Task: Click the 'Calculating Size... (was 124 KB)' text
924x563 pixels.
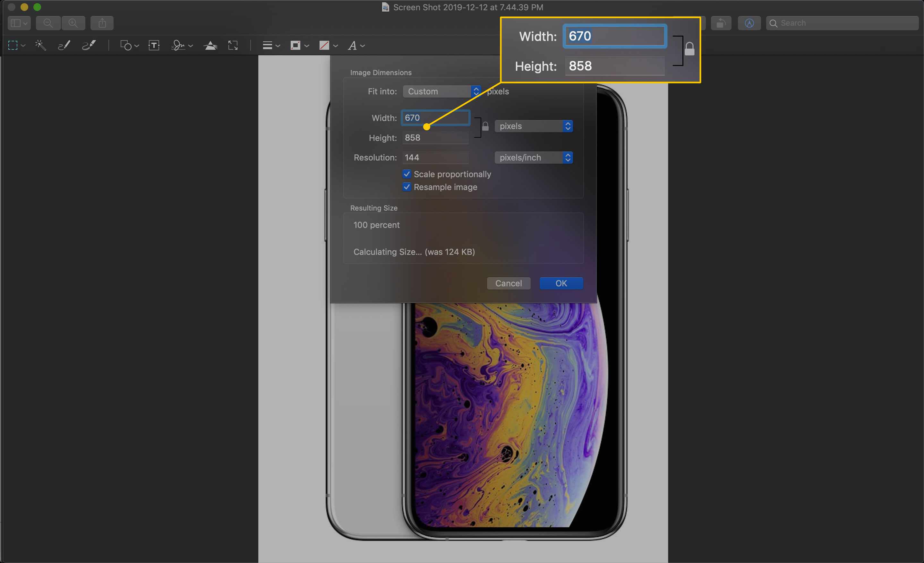Action: pos(414,252)
